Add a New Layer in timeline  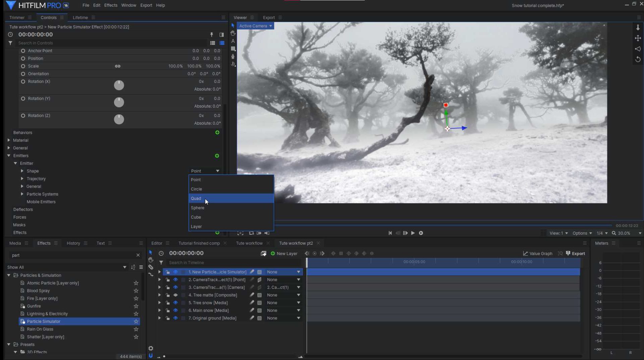coord(284,253)
